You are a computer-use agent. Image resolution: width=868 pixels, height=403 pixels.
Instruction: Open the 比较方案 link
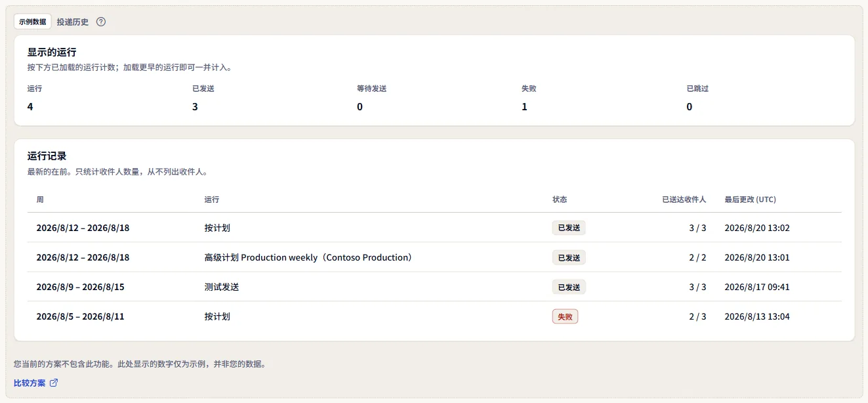[36, 383]
